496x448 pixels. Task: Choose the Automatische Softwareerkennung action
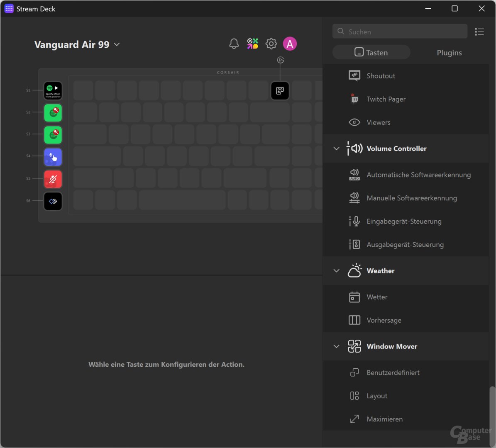pos(418,175)
